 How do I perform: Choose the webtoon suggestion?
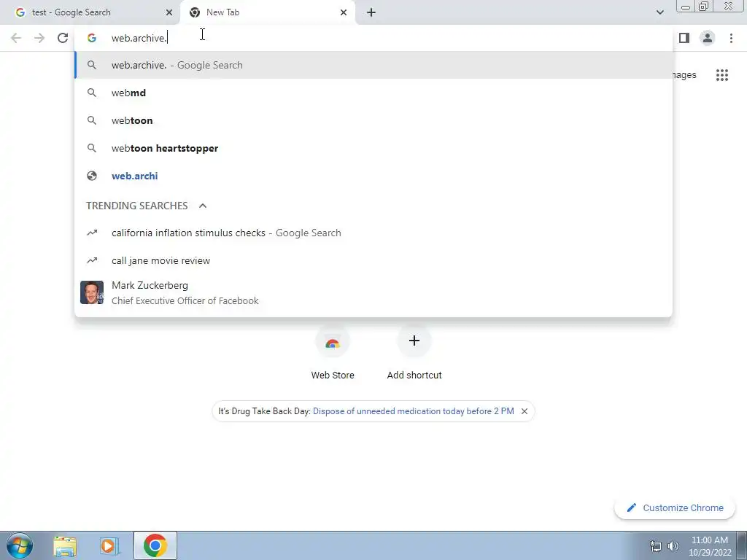(373, 120)
